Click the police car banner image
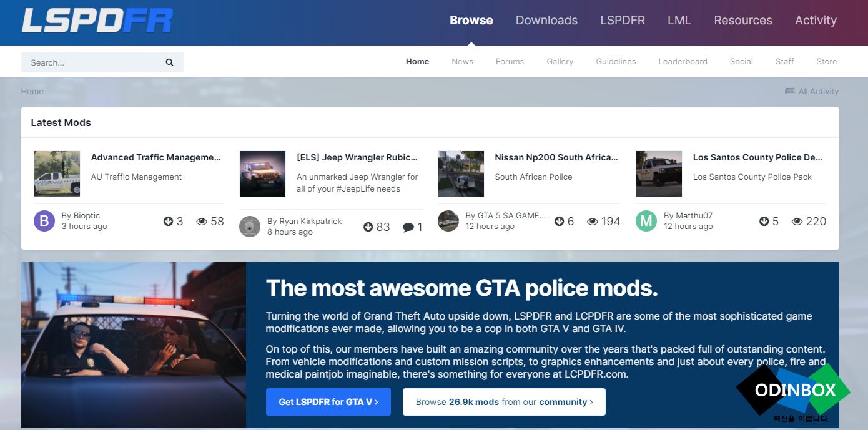868x430 pixels. click(134, 345)
